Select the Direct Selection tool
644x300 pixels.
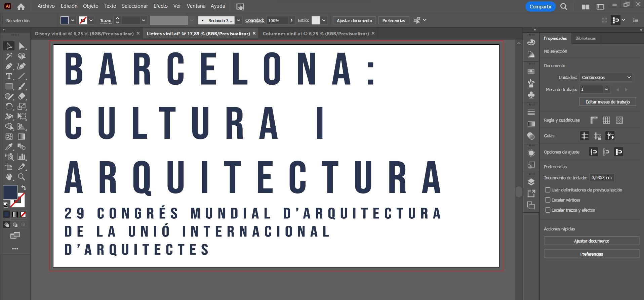[22, 46]
